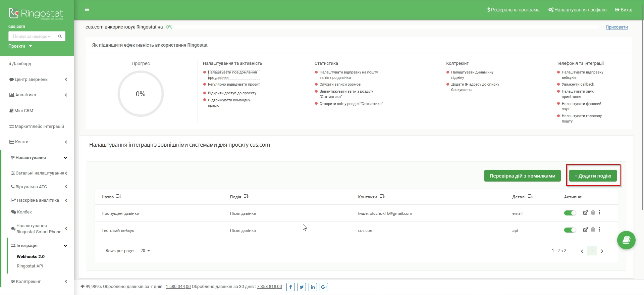644x295 pixels.
Task: Go to previous table page arrow
Action: point(582,251)
